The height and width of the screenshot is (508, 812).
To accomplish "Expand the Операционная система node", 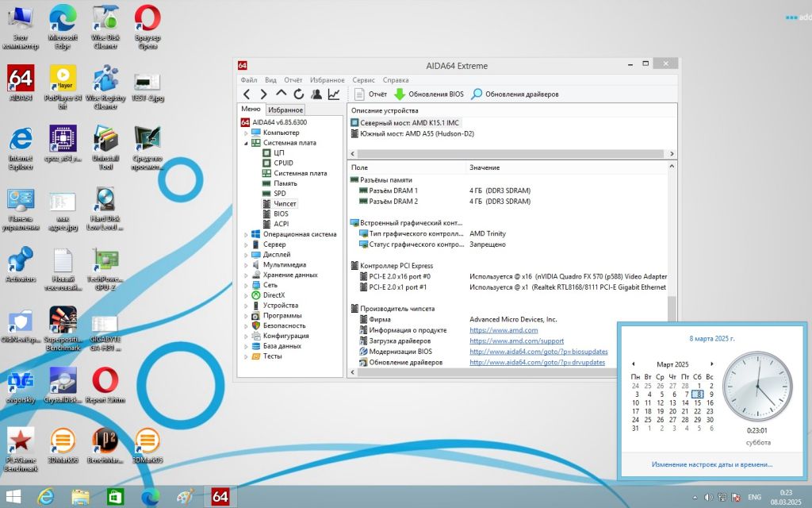I will pos(246,234).
